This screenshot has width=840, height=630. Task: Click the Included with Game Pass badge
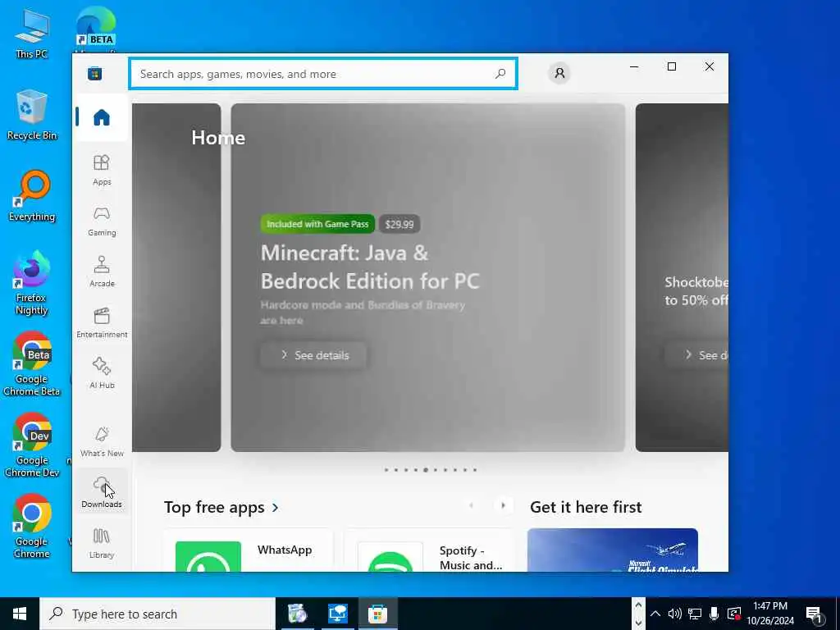[x=317, y=224]
